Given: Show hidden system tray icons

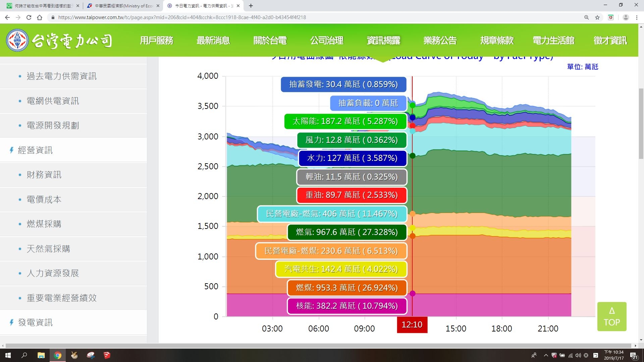Looking at the screenshot, I should click(x=546, y=355).
